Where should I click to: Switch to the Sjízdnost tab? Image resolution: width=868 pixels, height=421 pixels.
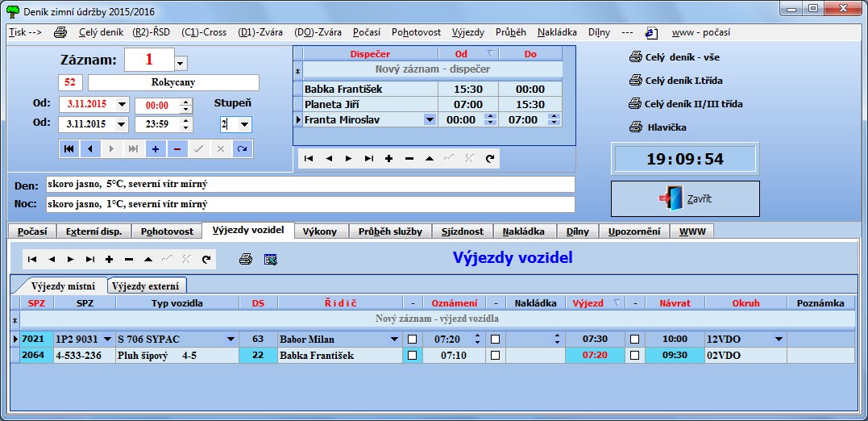pos(462,231)
